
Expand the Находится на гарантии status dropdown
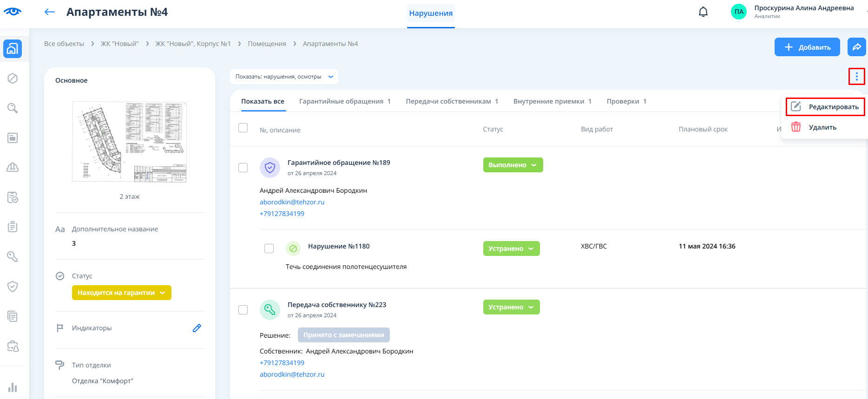tap(121, 293)
